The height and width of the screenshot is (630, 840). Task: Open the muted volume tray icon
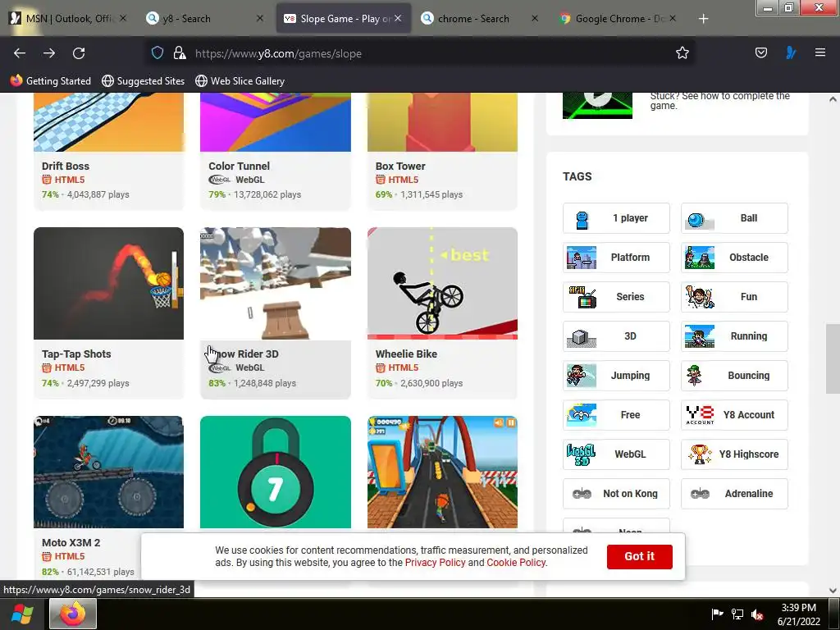(757, 614)
